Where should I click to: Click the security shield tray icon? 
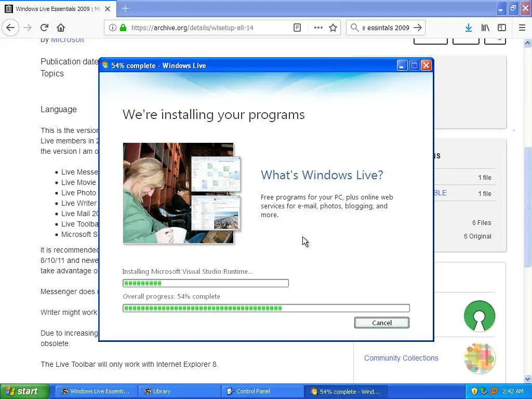[x=474, y=391]
